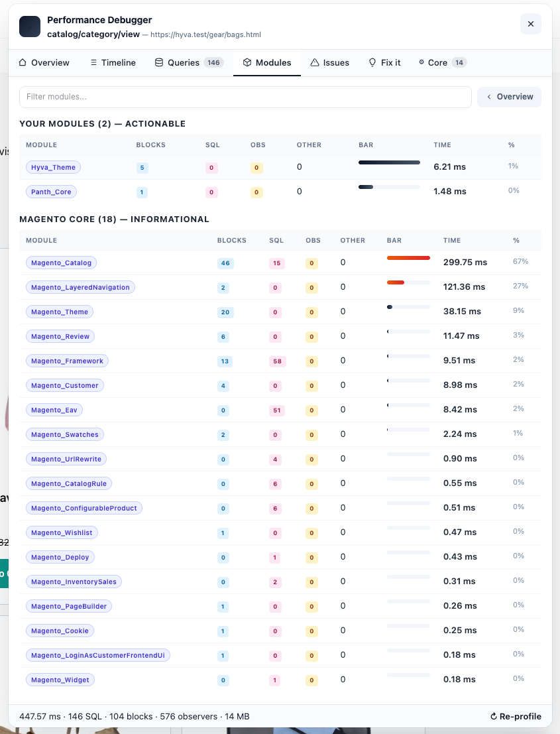
Task: Open the Queries tab
Action: [x=189, y=63]
